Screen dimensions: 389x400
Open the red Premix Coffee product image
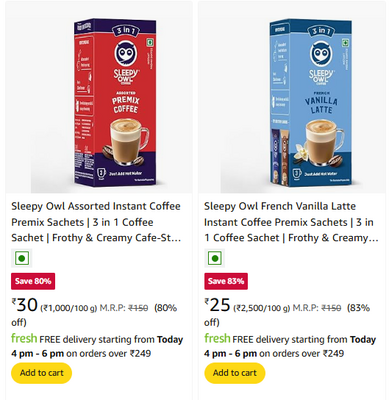click(x=115, y=103)
